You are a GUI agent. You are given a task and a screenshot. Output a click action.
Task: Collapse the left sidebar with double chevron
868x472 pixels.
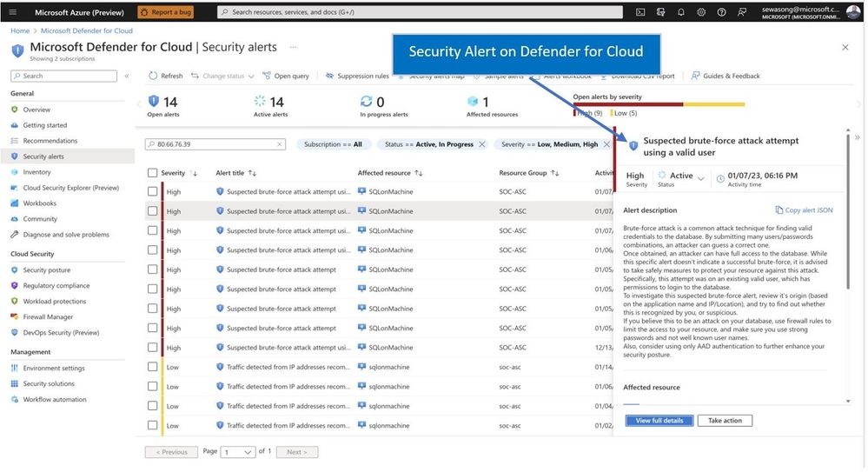[127, 76]
